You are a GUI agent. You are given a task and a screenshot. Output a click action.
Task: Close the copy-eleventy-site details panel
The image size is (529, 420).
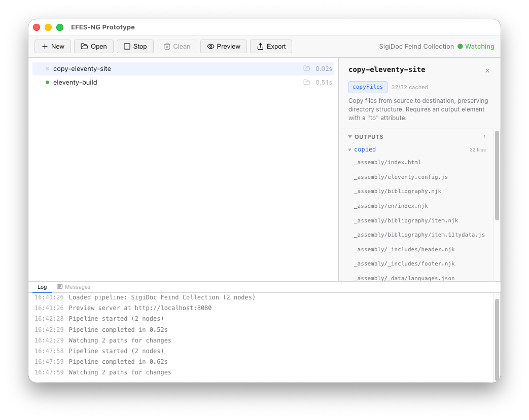pyautogui.click(x=487, y=70)
